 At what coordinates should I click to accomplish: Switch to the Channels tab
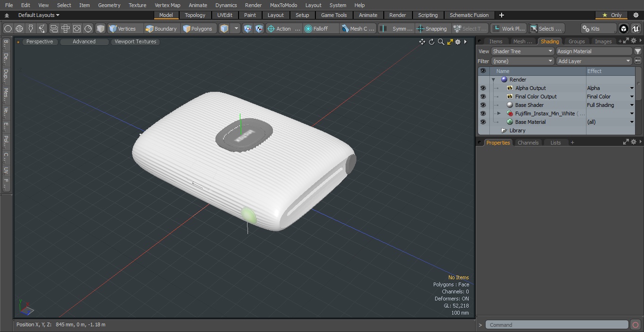point(528,143)
